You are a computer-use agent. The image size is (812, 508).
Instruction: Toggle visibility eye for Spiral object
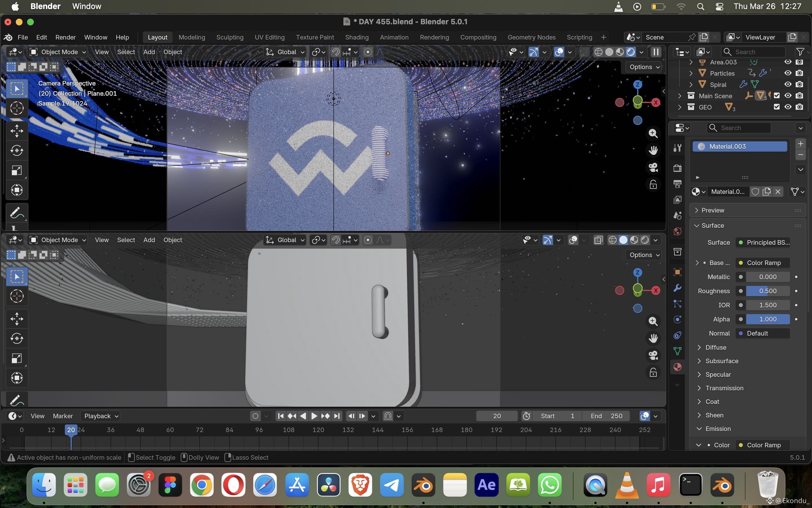(788, 84)
